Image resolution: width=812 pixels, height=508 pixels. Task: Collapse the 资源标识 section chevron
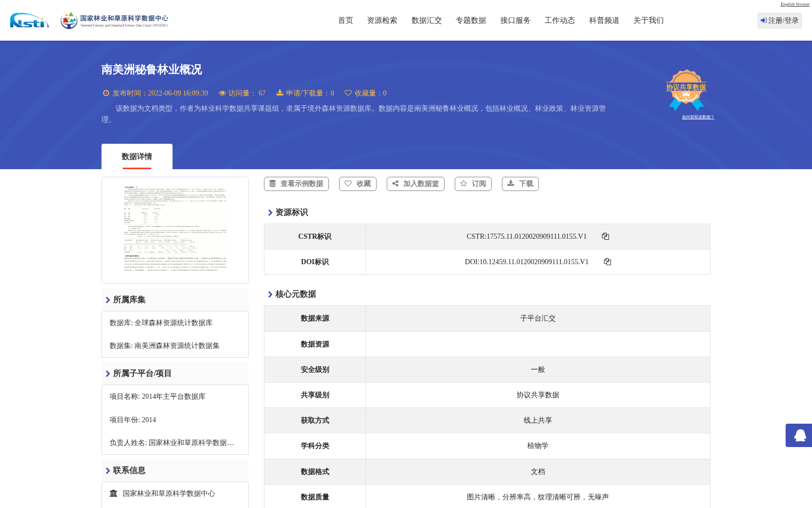point(270,213)
